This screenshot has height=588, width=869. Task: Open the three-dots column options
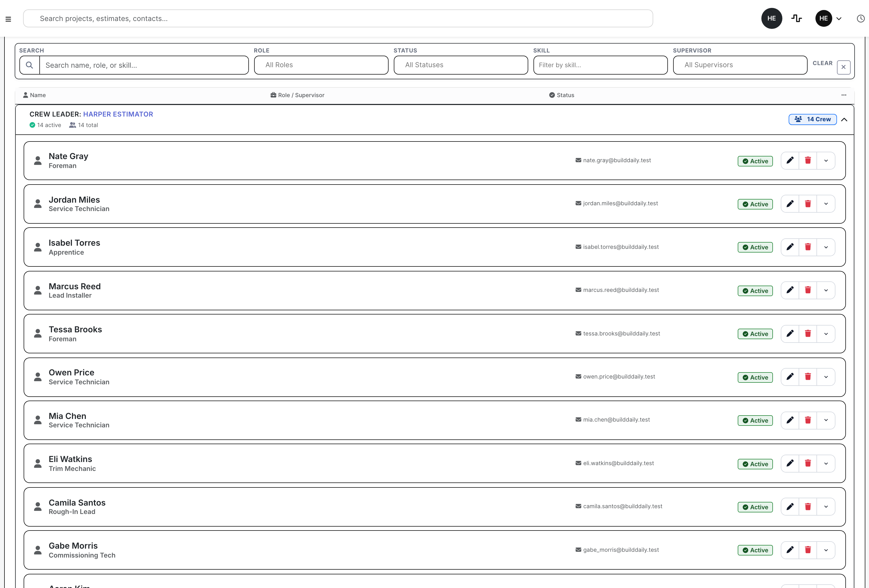844,95
